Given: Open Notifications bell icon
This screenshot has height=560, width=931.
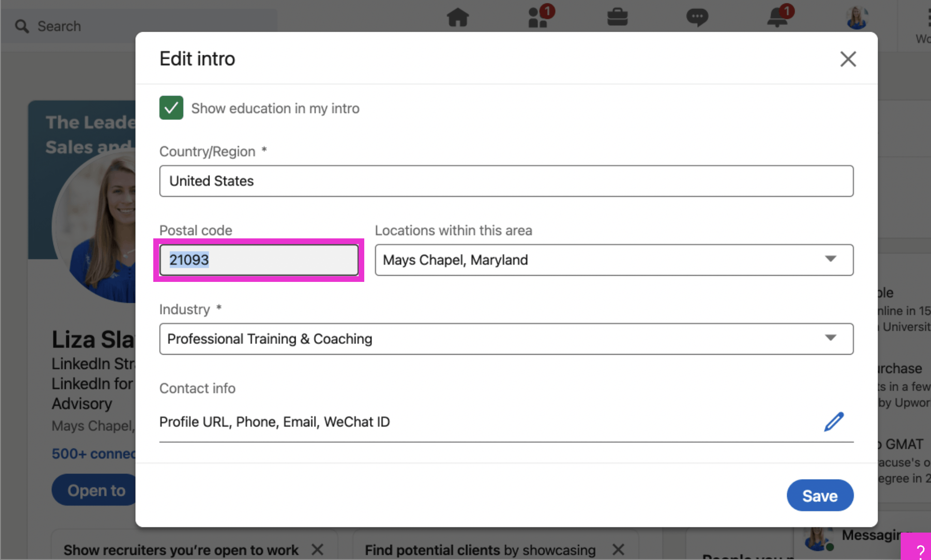Looking at the screenshot, I should click(778, 17).
